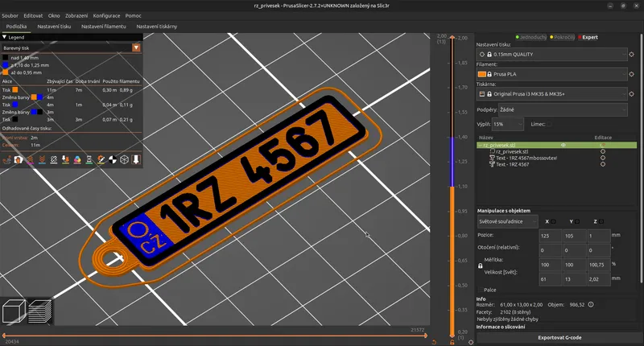
Task: Switch to Nastavení filamentu tab
Action: pos(104,27)
